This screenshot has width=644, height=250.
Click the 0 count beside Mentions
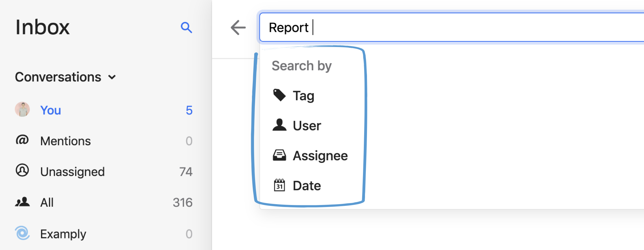tap(189, 141)
